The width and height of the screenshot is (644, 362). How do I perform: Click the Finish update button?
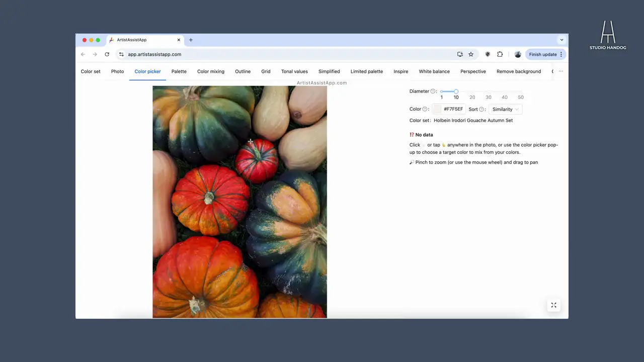(x=543, y=54)
